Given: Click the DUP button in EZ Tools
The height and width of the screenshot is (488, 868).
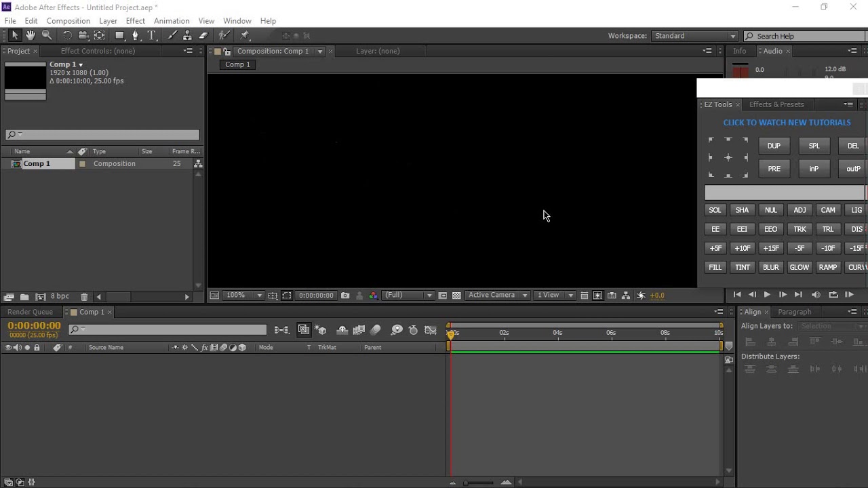Looking at the screenshot, I should point(774,146).
